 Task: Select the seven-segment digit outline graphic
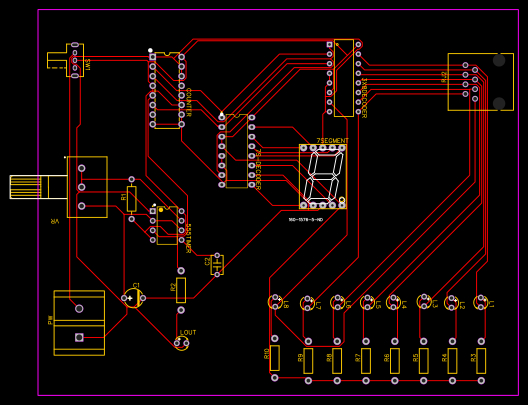tap(323, 176)
